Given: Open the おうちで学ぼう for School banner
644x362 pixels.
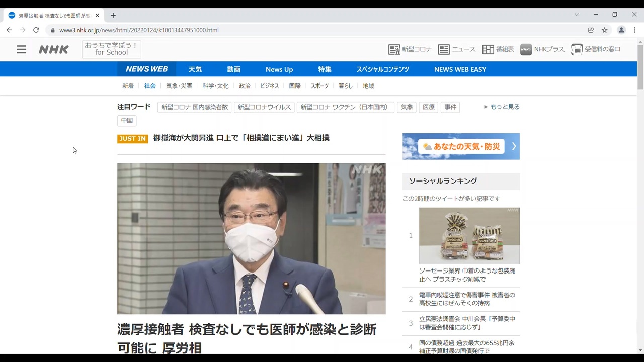Looking at the screenshot, I should (x=111, y=49).
